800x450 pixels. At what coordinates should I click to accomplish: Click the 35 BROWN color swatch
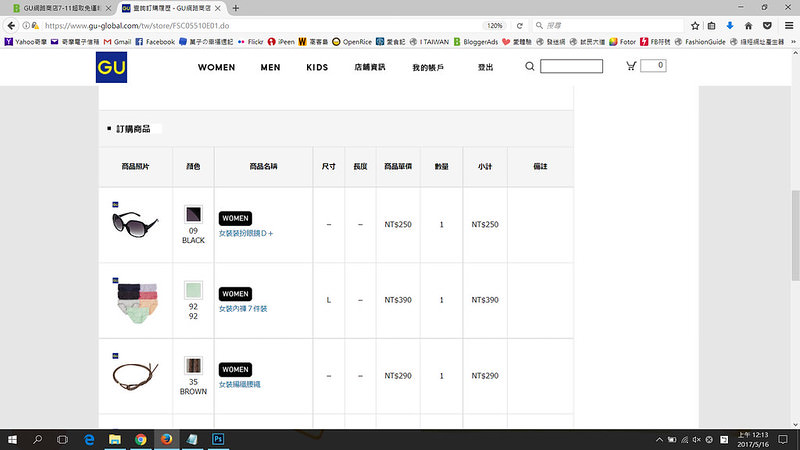point(193,365)
